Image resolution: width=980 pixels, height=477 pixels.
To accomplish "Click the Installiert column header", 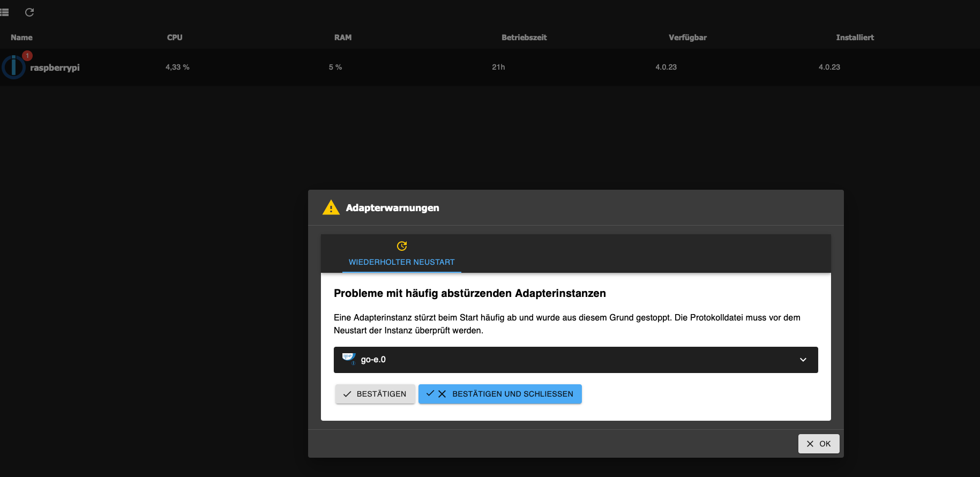I will (x=855, y=38).
